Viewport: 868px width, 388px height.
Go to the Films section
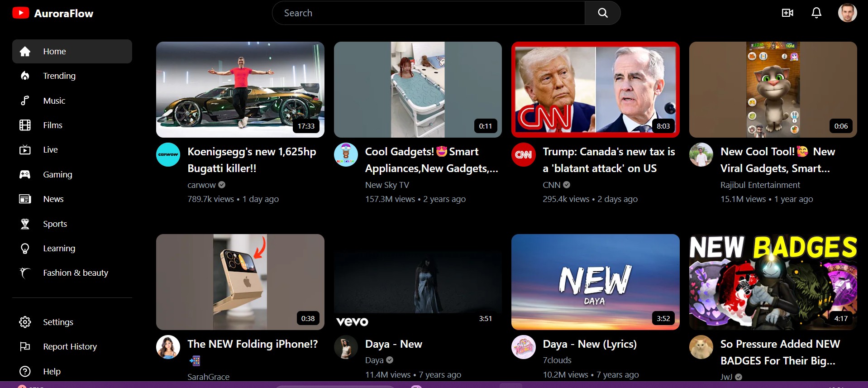point(52,125)
